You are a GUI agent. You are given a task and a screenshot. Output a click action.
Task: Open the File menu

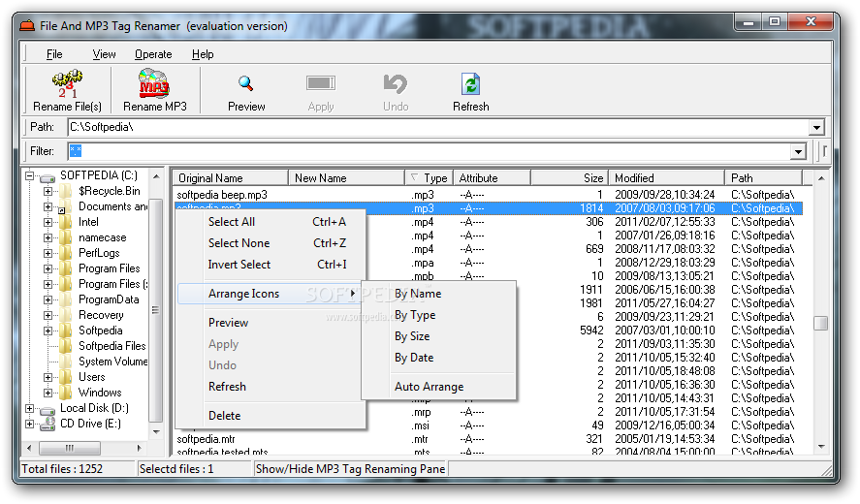pos(54,54)
